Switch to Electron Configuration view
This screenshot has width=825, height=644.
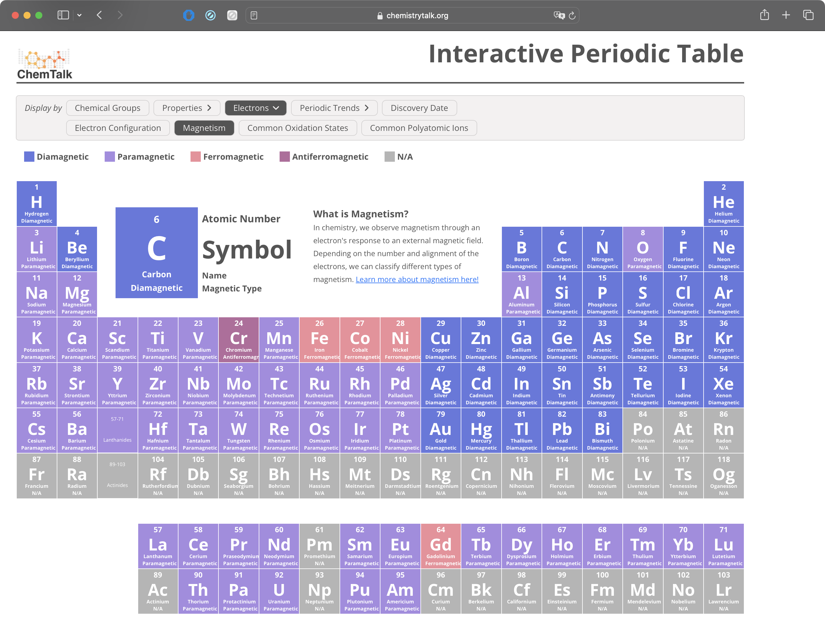[x=118, y=128]
